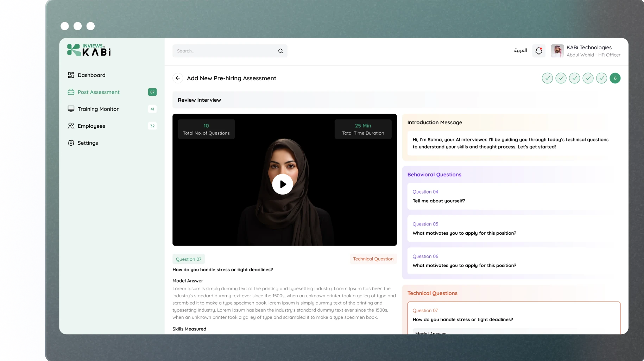Screen dimensions: 644x361
Task: Click the Employees 32 badge
Action: pos(152,126)
